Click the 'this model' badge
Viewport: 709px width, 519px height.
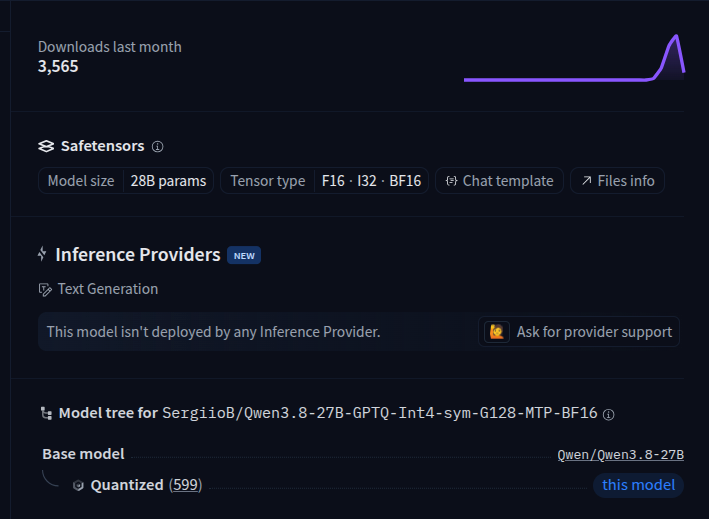(x=638, y=485)
